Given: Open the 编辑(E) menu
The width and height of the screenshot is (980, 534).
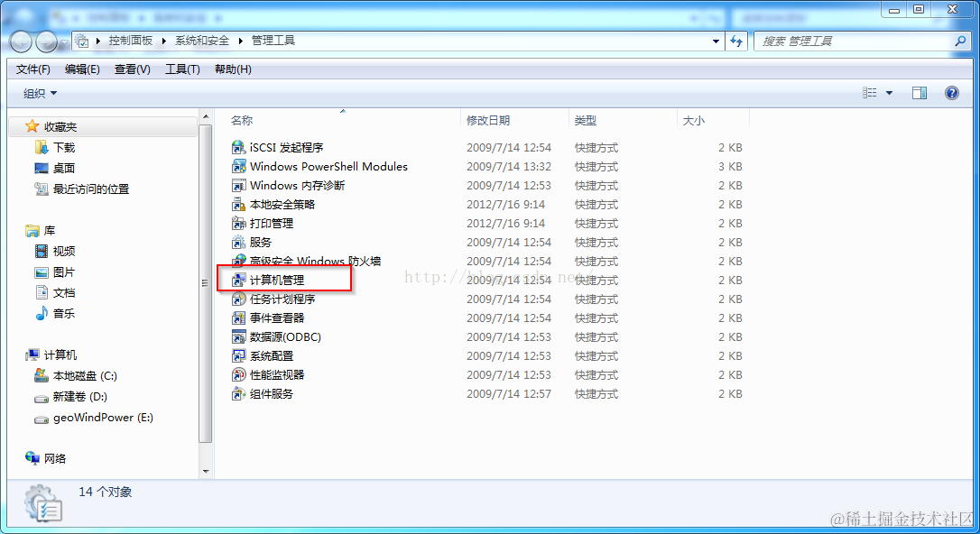Looking at the screenshot, I should coord(82,69).
